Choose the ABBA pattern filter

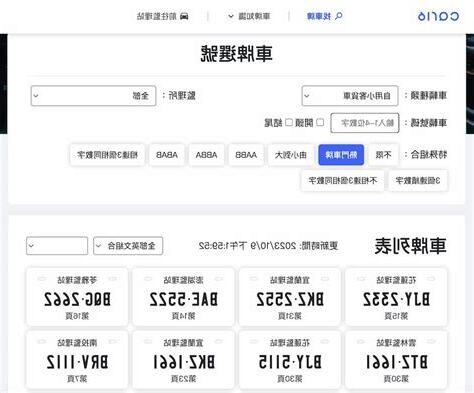[x=206, y=155]
